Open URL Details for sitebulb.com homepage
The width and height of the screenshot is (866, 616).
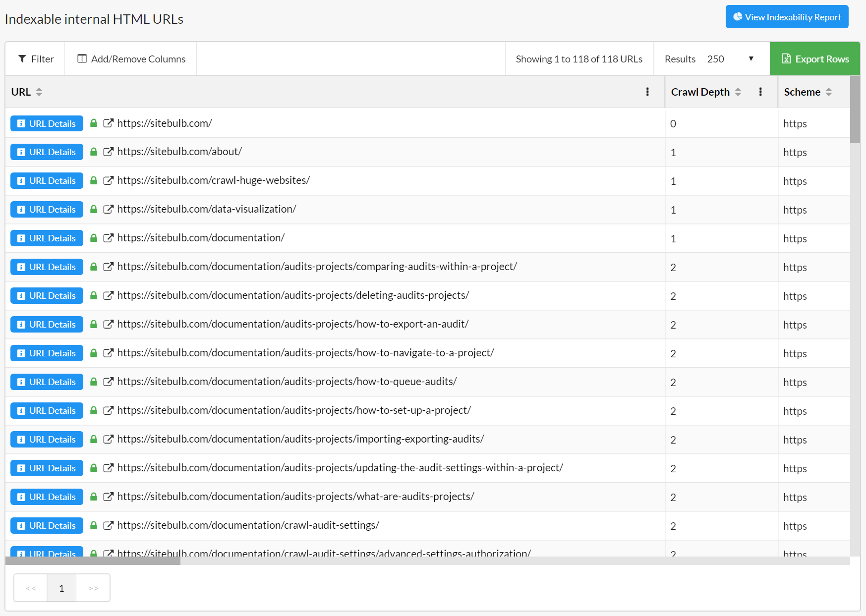[x=47, y=123]
